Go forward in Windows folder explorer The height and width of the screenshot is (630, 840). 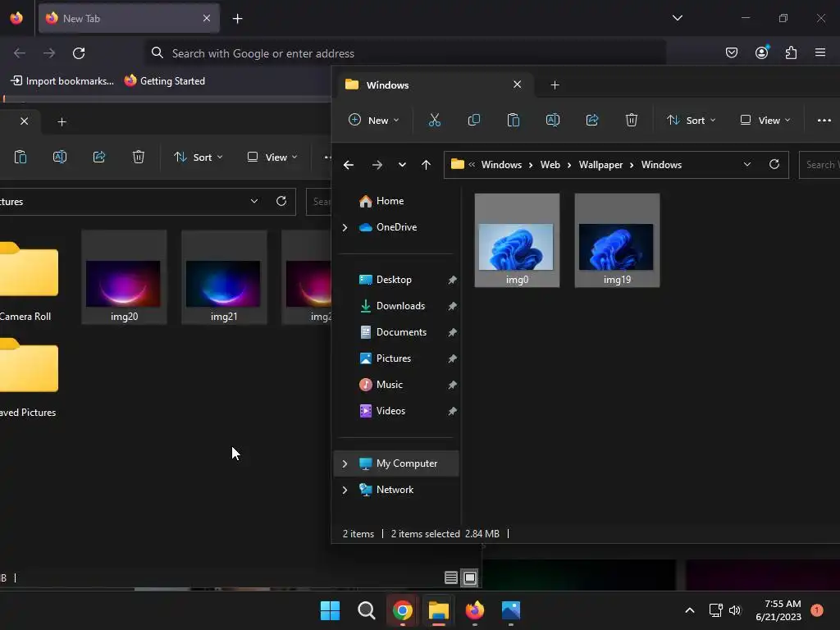(x=377, y=165)
